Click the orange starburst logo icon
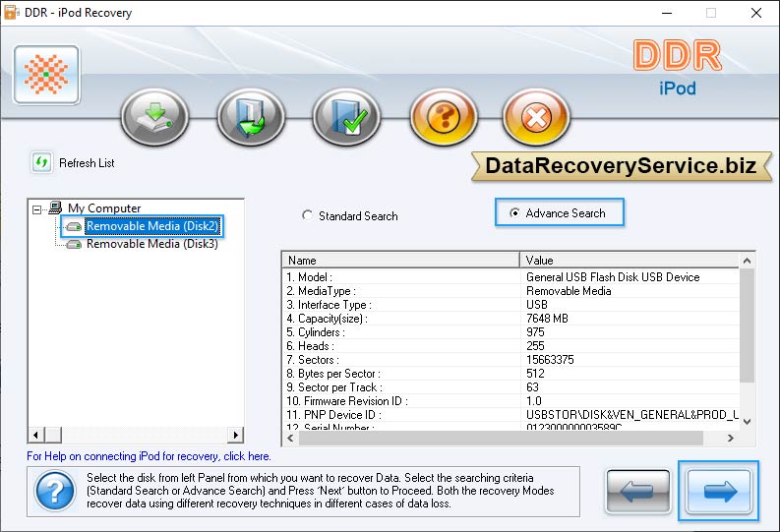Image resolution: width=780 pixels, height=532 pixels. (47, 75)
